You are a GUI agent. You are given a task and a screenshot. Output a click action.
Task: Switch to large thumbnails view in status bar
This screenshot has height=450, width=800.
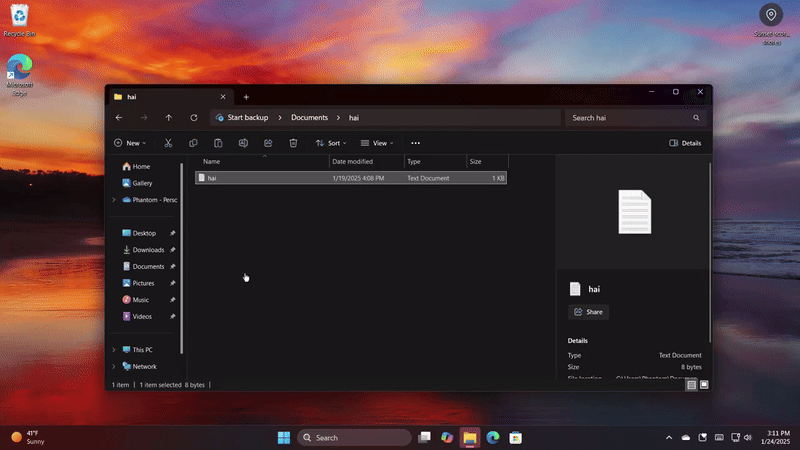(704, 384)
